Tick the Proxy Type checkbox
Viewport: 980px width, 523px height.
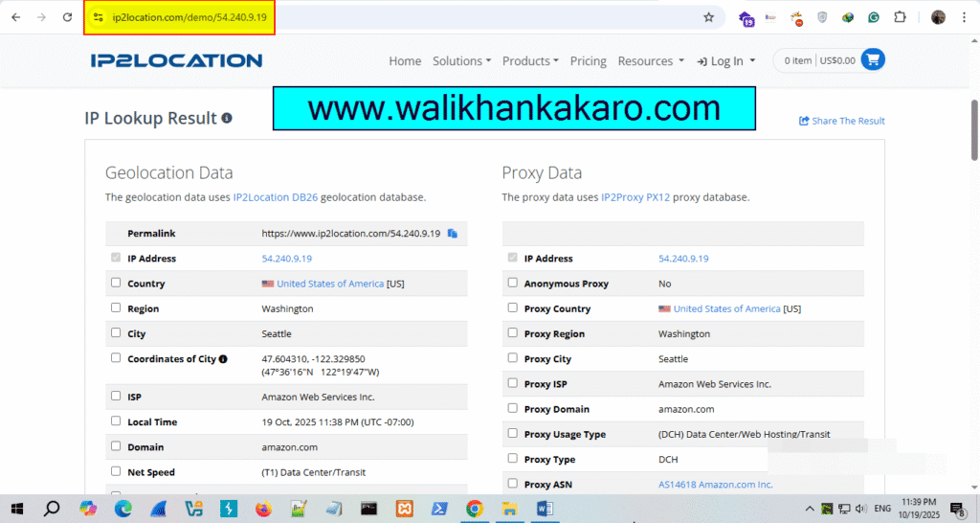click(513, 458)
